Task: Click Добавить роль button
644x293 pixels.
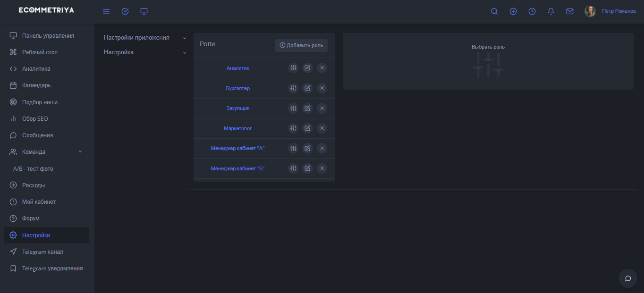Action: click(x=301, y=45)
